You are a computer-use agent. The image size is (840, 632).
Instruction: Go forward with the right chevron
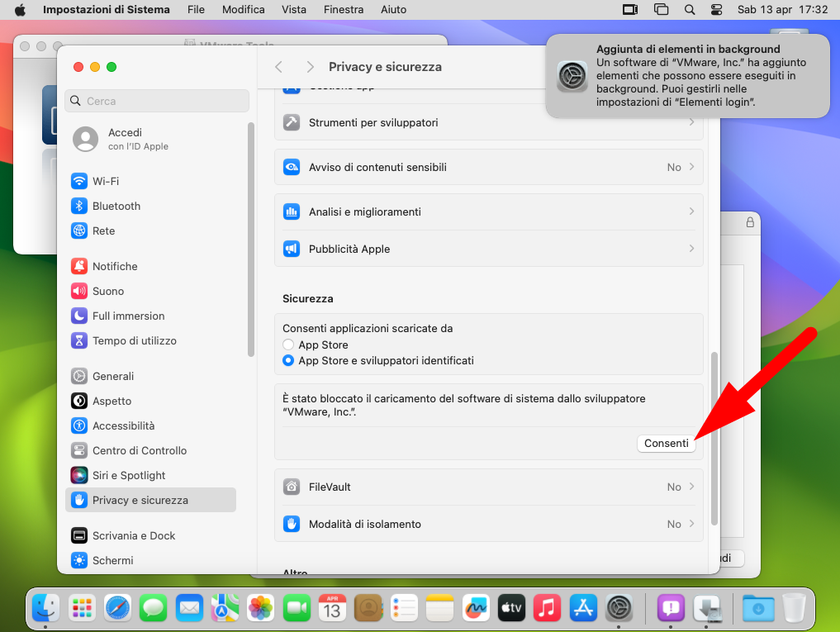(x=311, y=66)
